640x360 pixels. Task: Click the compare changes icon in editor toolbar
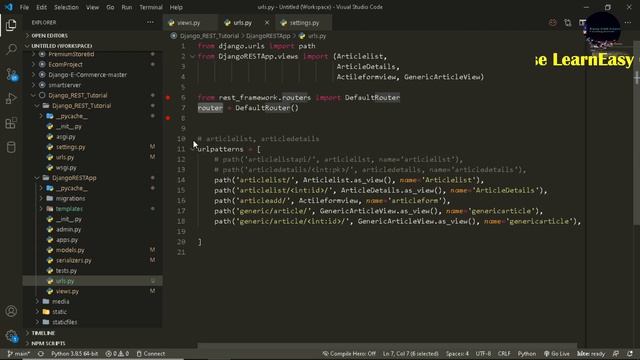(x=567, y=23)
